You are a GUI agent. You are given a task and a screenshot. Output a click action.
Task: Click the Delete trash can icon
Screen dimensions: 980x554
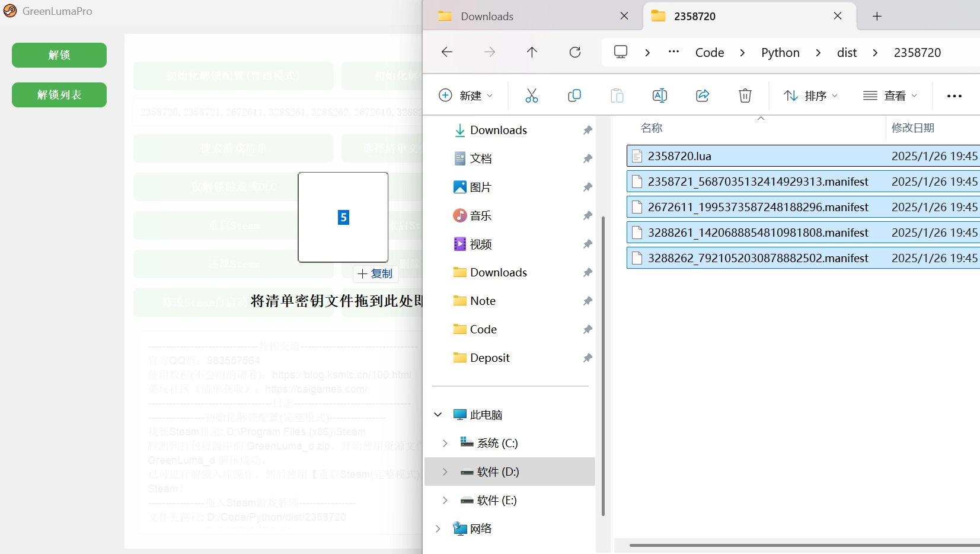point(745,95)
